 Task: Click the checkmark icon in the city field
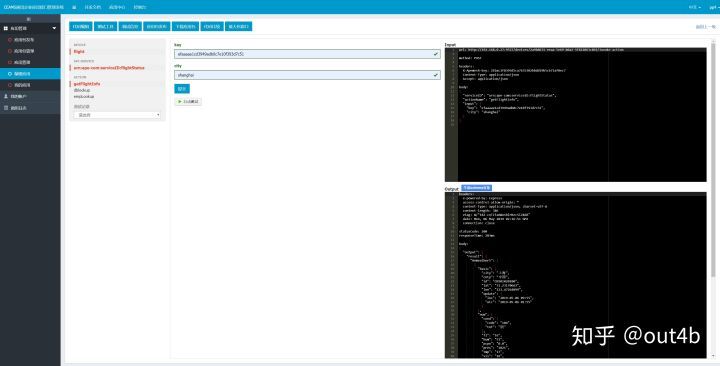[x=435, y=75]
